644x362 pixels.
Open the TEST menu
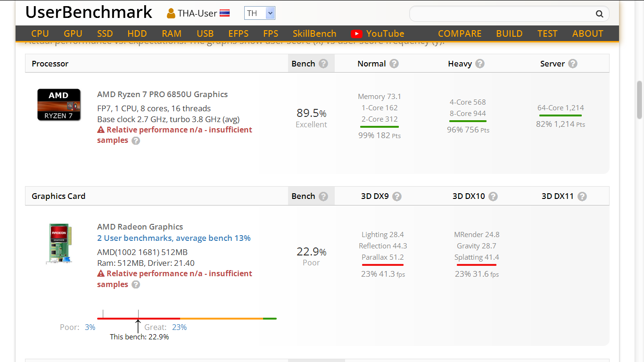click(547, 33)
